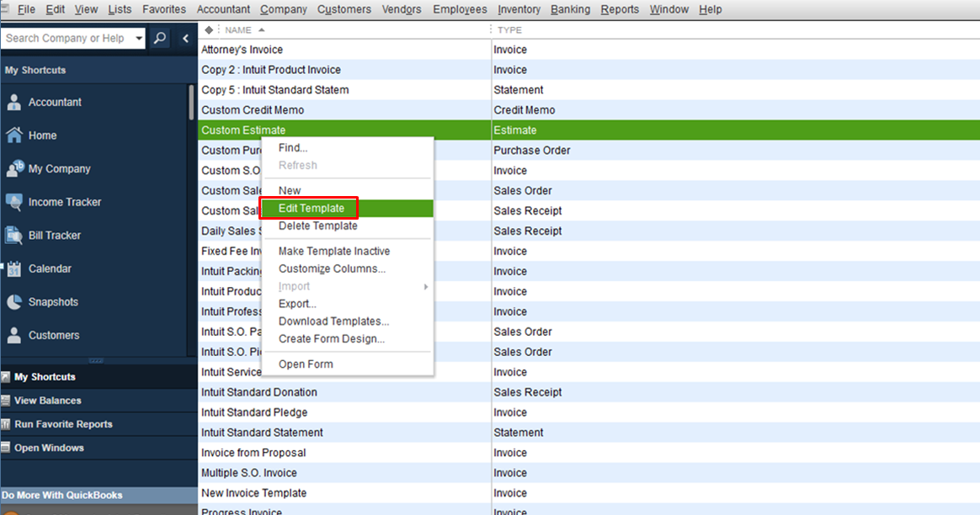980x515 pixels.
Task: Open the Company menu
Action: pos(283,9)
